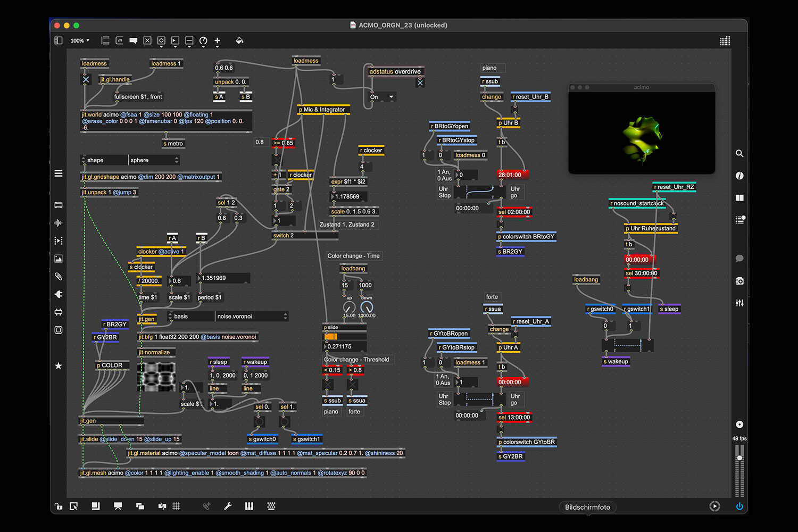Open the wrench debugging tools icon

(x=228, y=506)
